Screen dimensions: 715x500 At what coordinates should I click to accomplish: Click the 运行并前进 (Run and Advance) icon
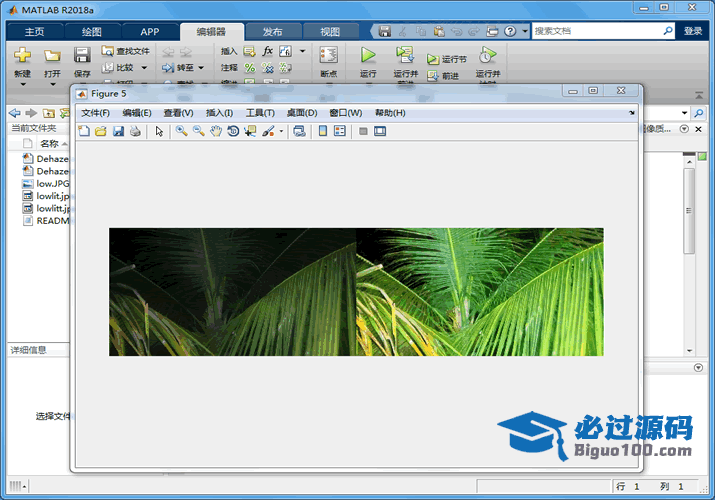point(405,55)
